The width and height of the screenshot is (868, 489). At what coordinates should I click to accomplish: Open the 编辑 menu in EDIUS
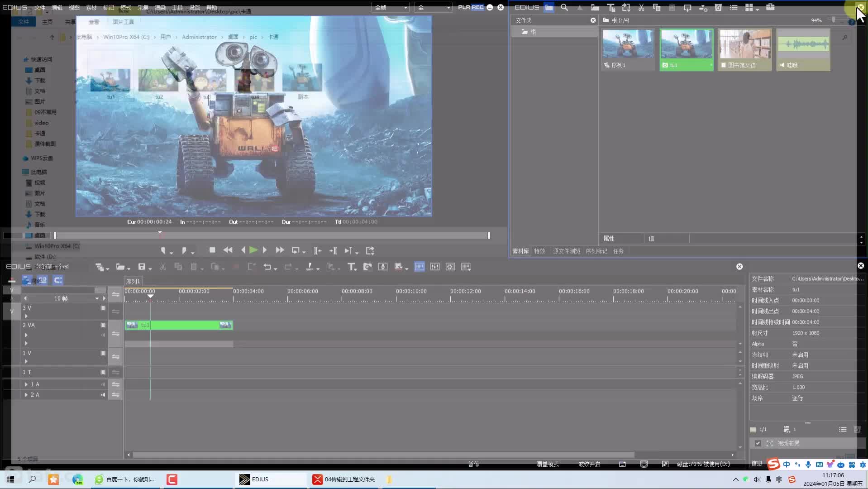(x=57, y=7)
